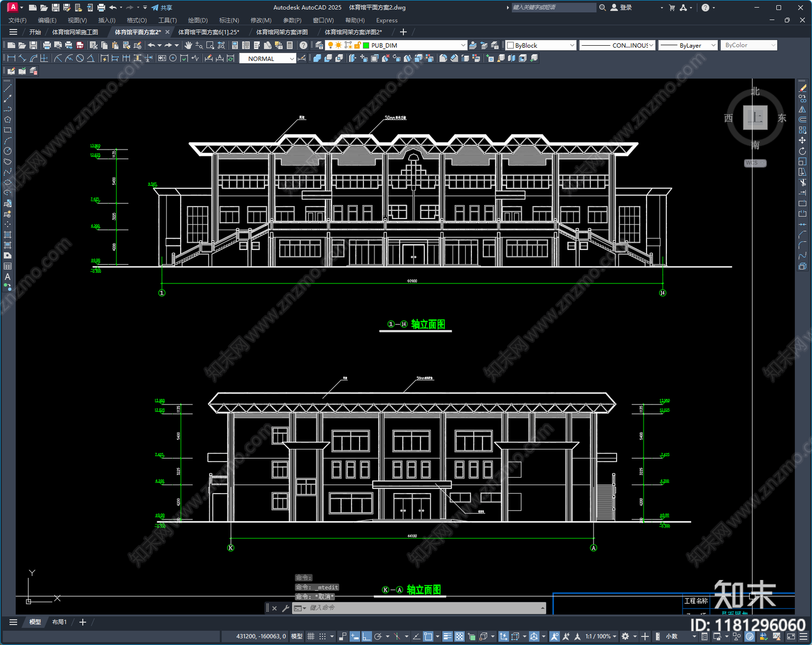This screenshot has height=645, width=812.
Task: Switch to the 体育馆网架施工图 drawing tab
Action: pyautogui.click(x=75, y=32)
